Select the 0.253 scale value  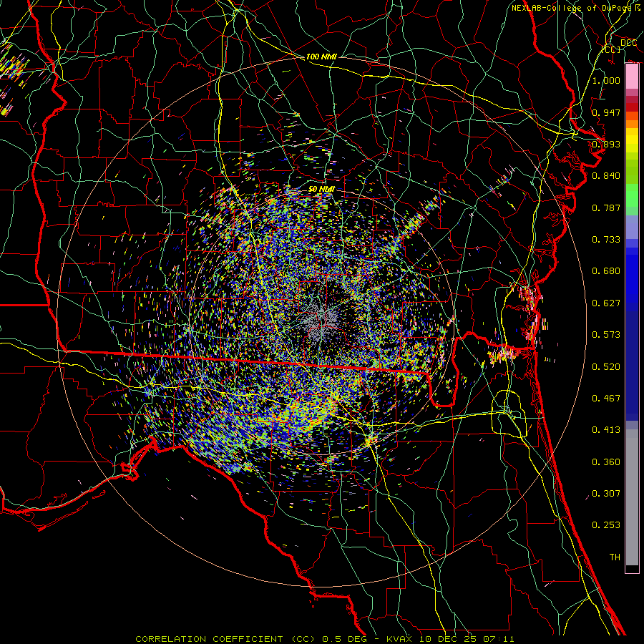[x=606, y=525]
